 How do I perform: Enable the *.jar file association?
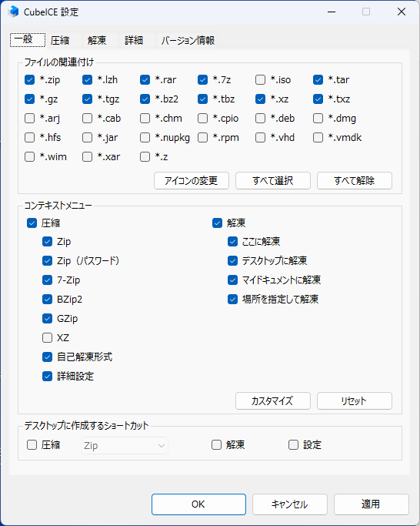coord(87,138)
